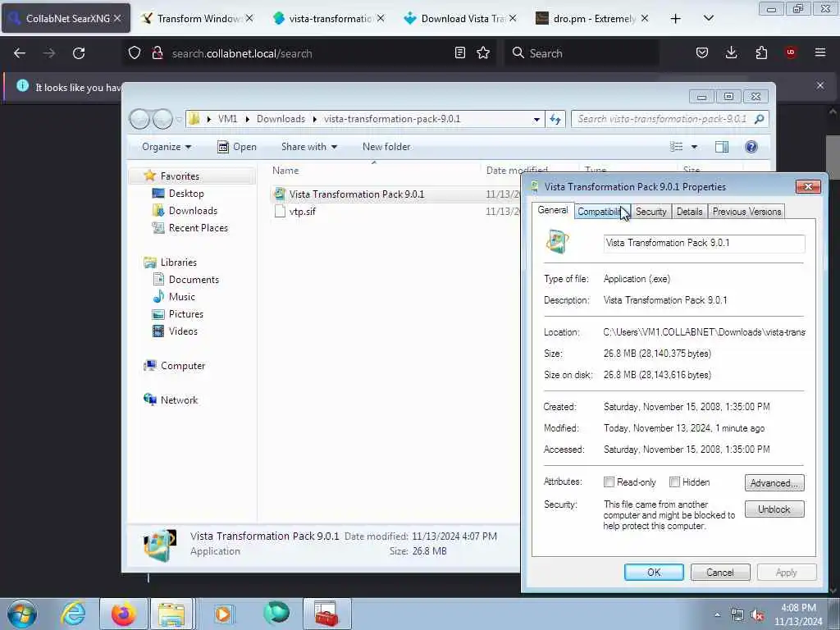Switch to Transform Windows tab
Screen dimensions: 840x630
(x=196, y=19)
